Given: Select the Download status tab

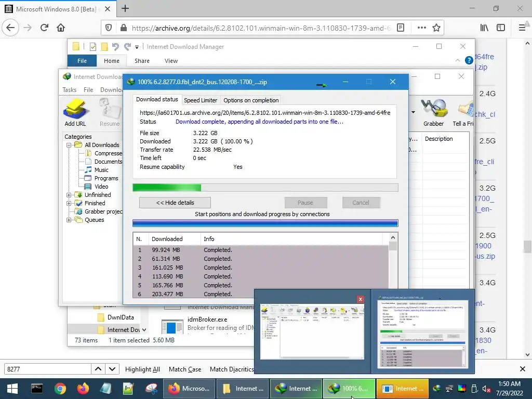Looking at the screenshot, I should click(x=157, y=99).
